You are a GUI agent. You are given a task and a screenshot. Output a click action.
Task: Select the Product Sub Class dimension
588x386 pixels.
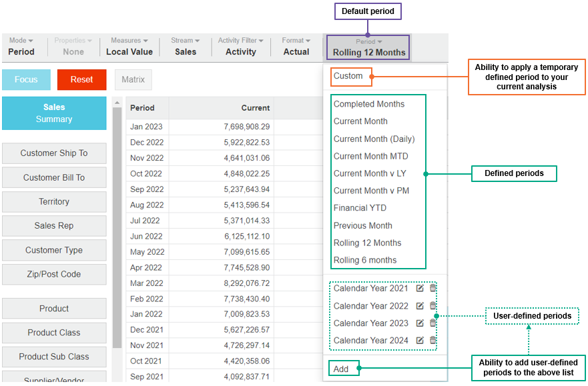click(54, 357)
